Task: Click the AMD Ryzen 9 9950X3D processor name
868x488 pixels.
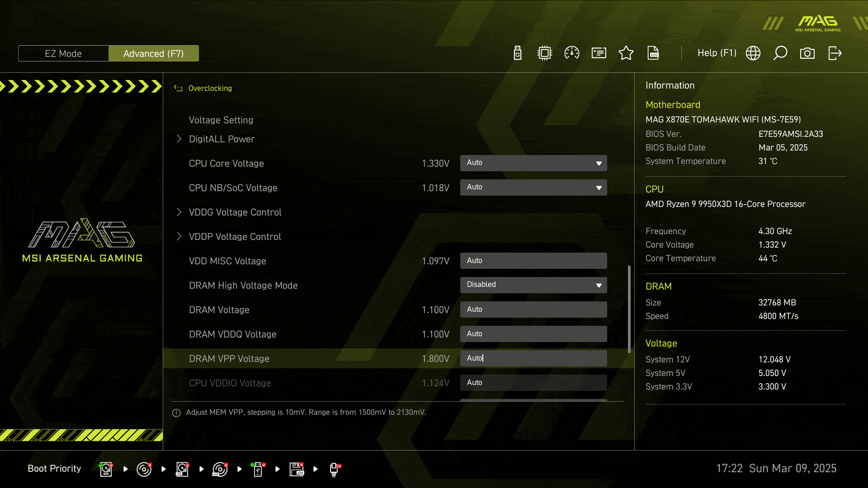Action: tap(725, 204)
